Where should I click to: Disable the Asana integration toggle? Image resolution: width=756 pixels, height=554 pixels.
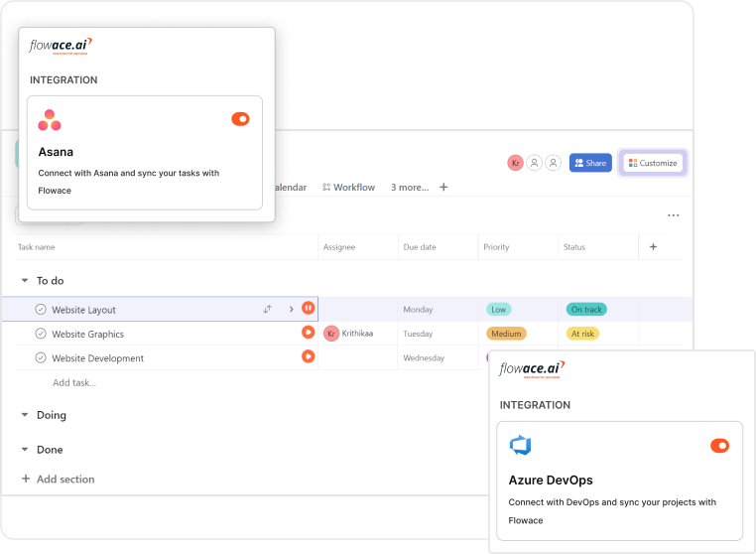tap(240, 119)
